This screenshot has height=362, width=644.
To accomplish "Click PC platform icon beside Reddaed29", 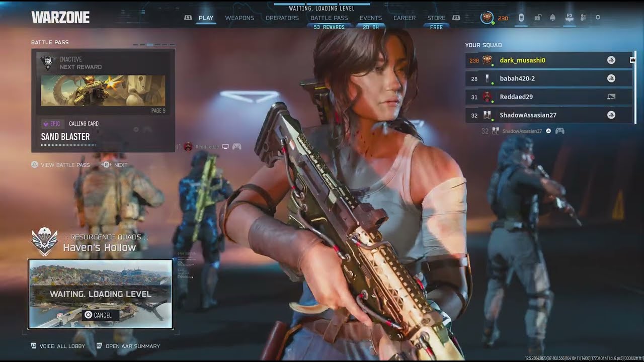I will (x=611, y=97).
